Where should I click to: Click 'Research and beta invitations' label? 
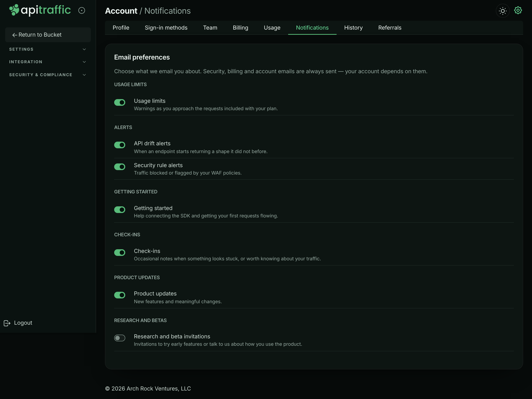click(172, 336)
